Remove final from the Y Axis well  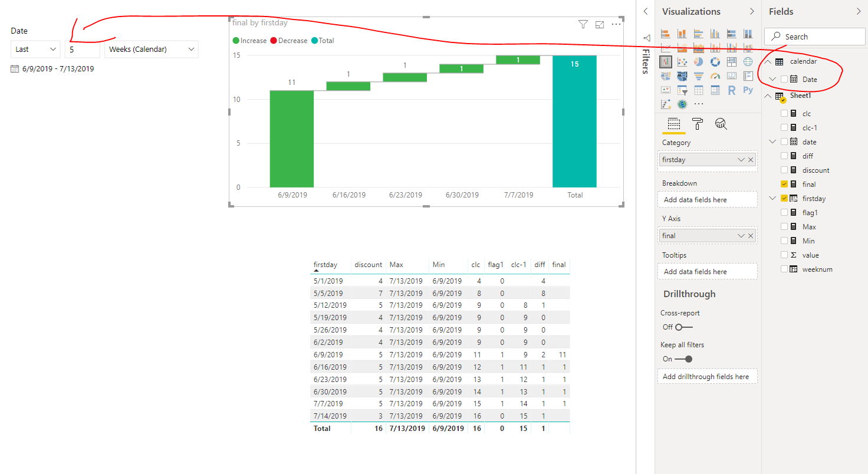click(751, 236)
